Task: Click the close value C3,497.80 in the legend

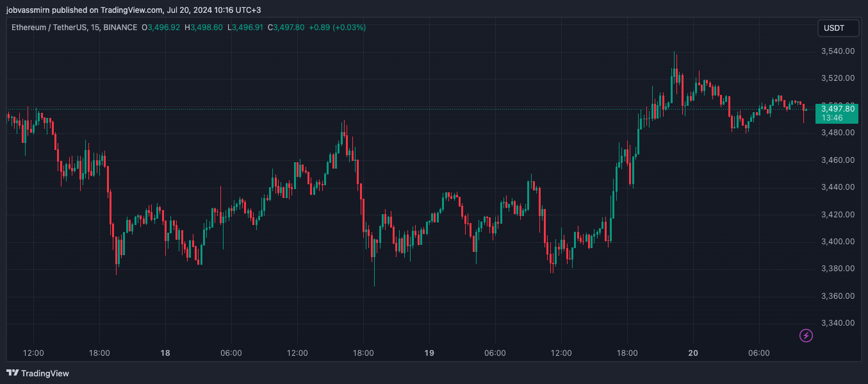Action: click(x=286, y=28)
